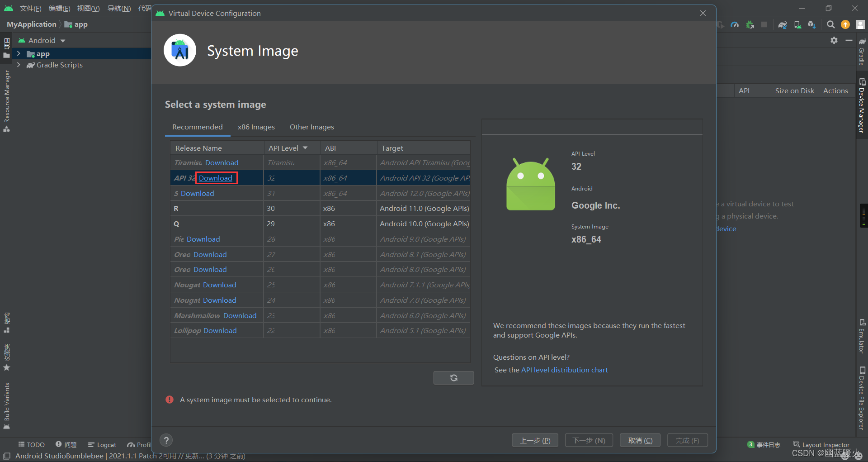
Task: Download the API 32 system image
Action: (x=216, y=178)
